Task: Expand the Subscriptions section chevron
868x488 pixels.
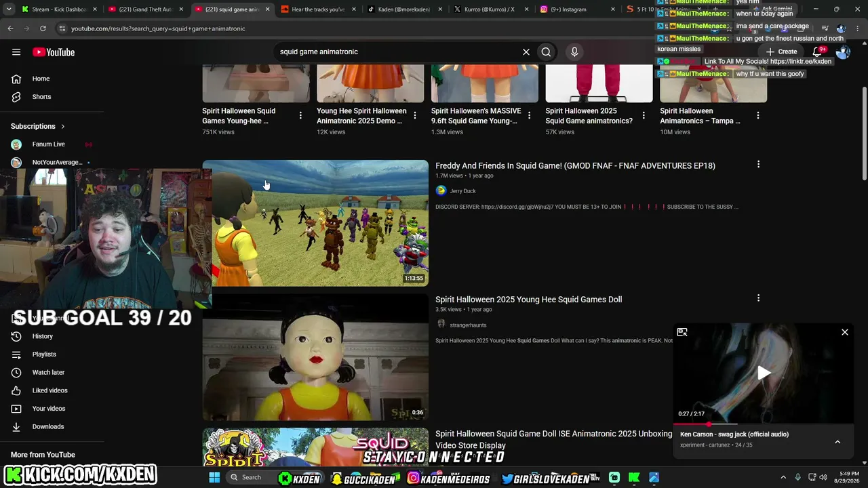Action: click(x=63, y=126)
